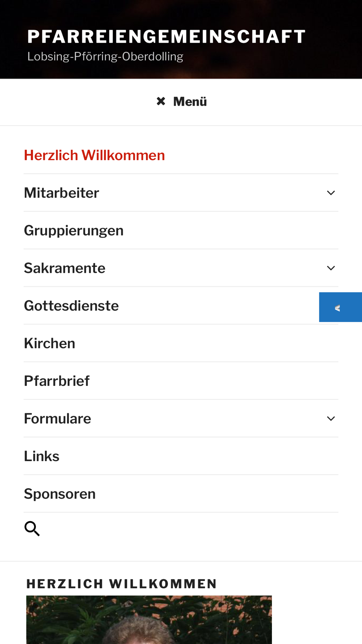
Task: Open the Pfarrbrief page
Action: click(x=57, y=381)
